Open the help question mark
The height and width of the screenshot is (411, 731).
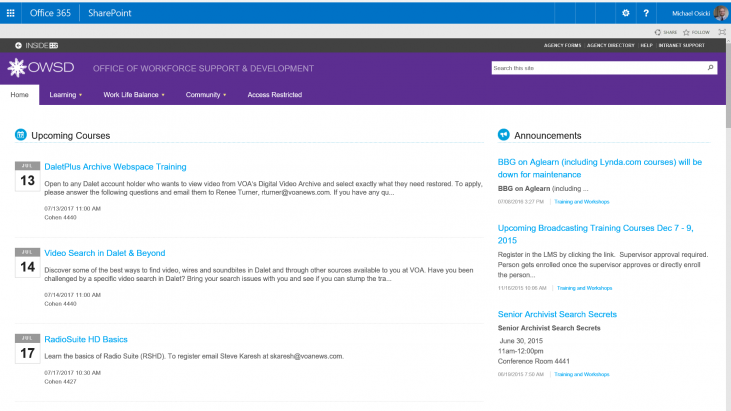click(646, 13)
